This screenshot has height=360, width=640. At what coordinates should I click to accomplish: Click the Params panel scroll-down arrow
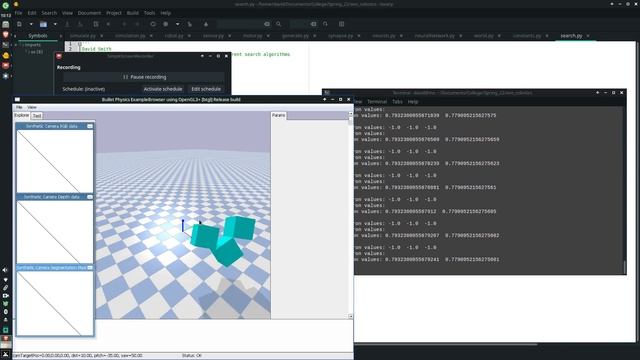pos(351,316)
